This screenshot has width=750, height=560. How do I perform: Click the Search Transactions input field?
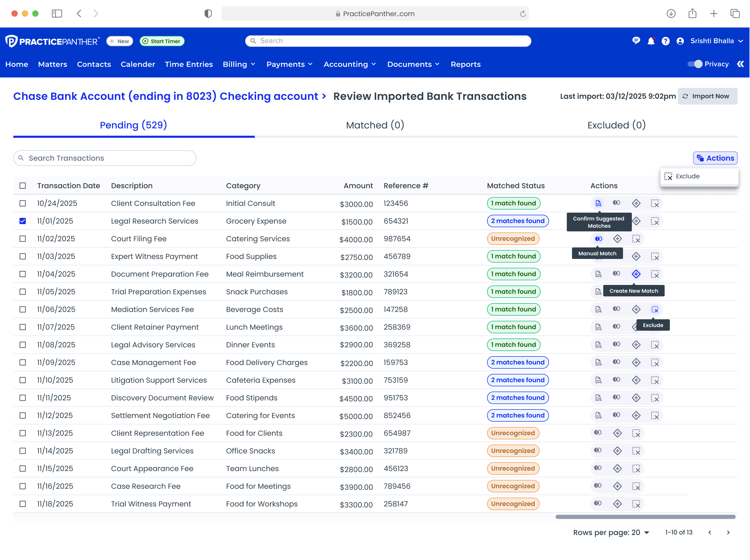[x=105, y=158]
